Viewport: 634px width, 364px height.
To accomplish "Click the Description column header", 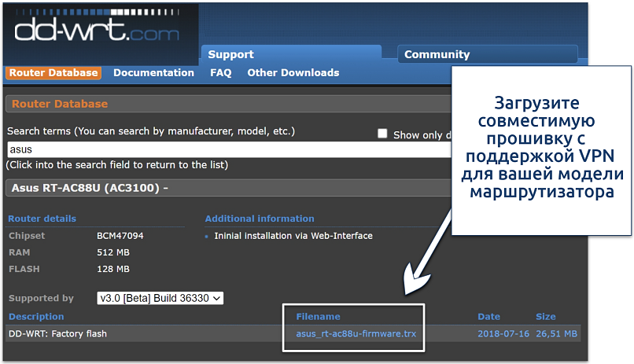I will click(x=36, y=316).
